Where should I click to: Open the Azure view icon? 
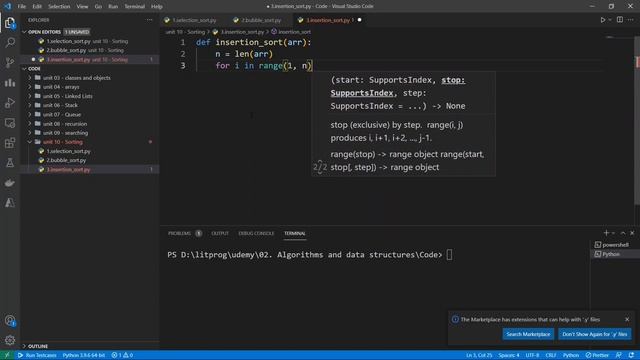coord(10,202)
